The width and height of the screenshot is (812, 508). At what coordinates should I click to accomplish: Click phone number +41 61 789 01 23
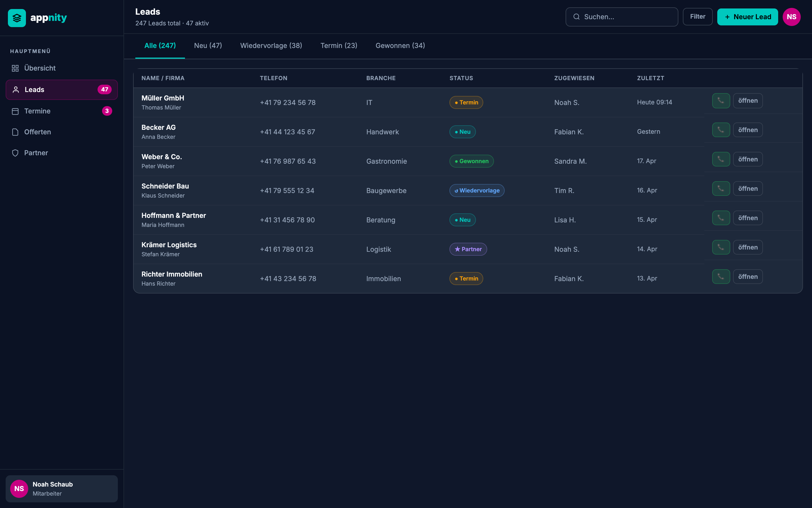(x=286, y=249)
